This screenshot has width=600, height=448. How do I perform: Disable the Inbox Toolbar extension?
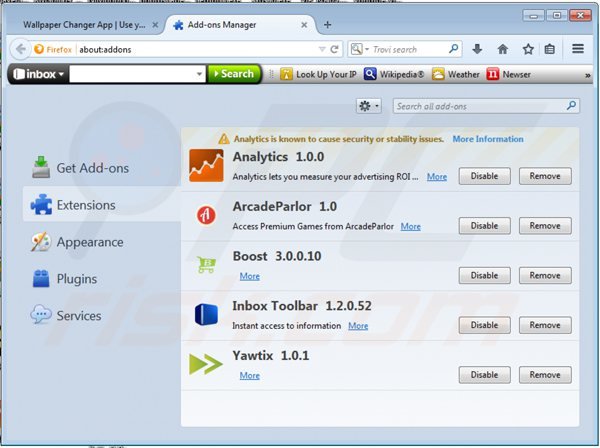click(484, 325)
